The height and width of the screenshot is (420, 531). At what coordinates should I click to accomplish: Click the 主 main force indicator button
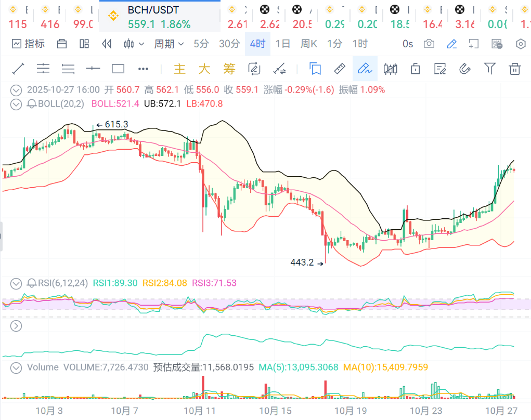click(x=179, y=68)
